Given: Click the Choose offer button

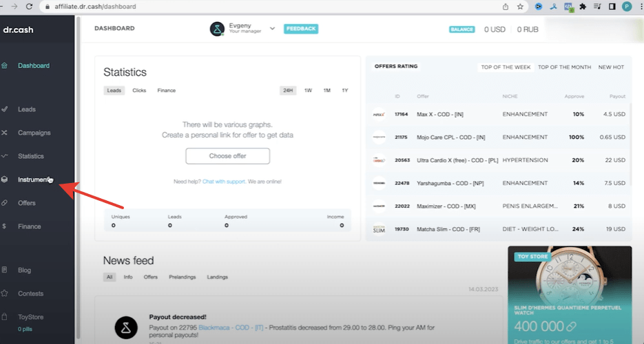Looking at the screenshot, I should [x=227, y=156].
